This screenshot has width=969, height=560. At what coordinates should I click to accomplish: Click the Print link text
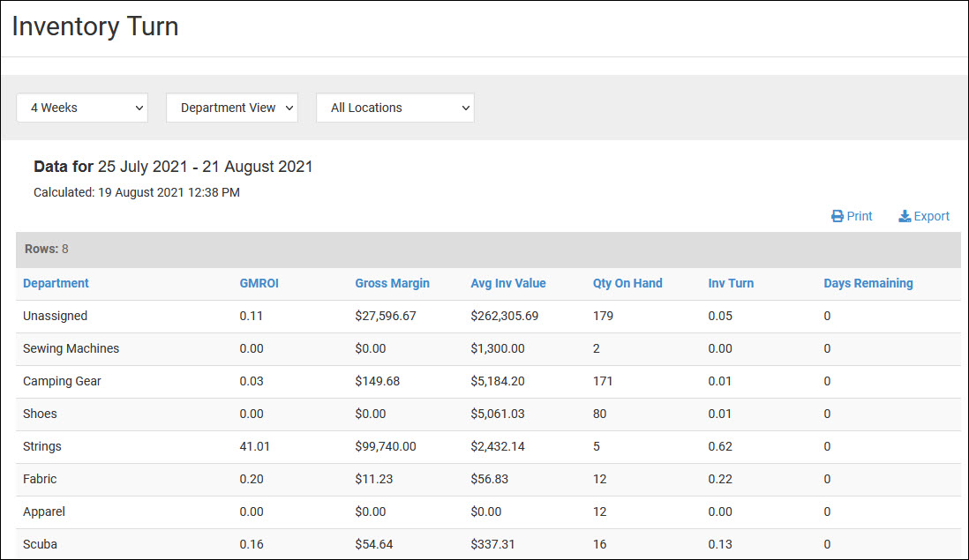[860, 216]
